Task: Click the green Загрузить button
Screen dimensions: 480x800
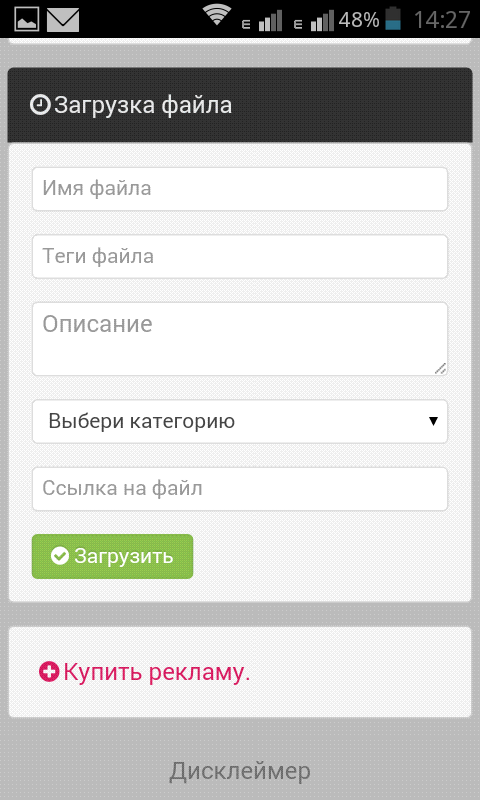Action: click(x=112, y=556)
